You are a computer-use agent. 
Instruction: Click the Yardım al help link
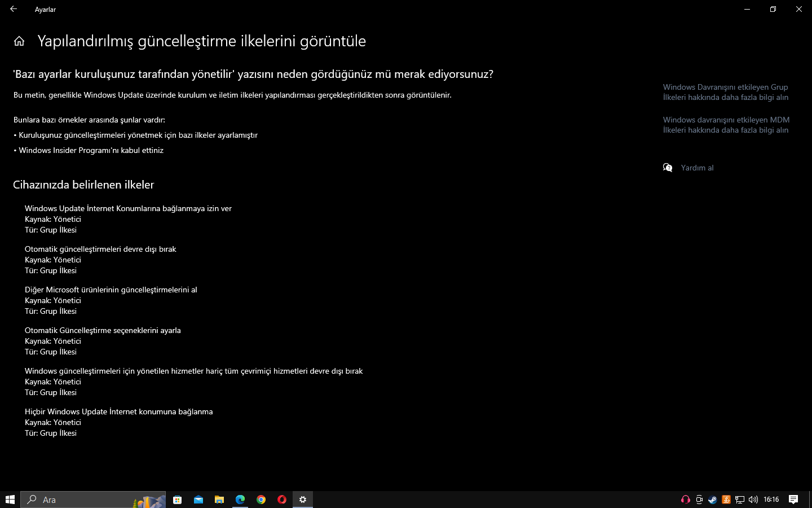(x=697, y=168)
